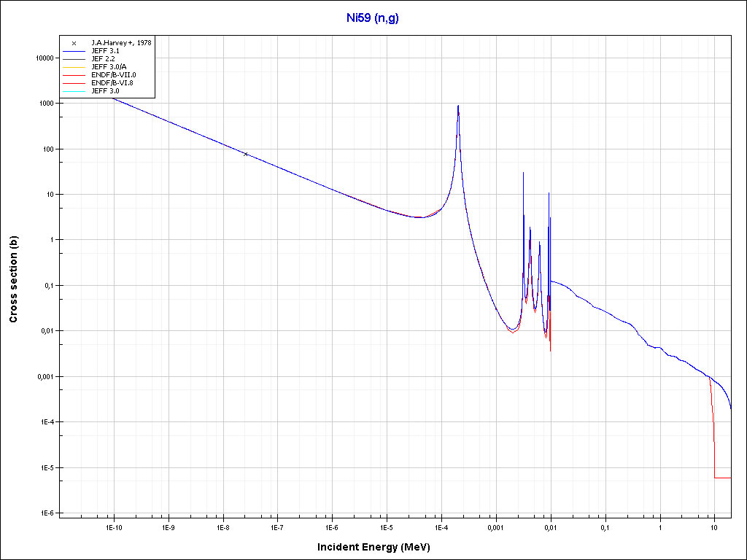Click the J.A.Harvey+, 1978 legend label

point(121,43)
